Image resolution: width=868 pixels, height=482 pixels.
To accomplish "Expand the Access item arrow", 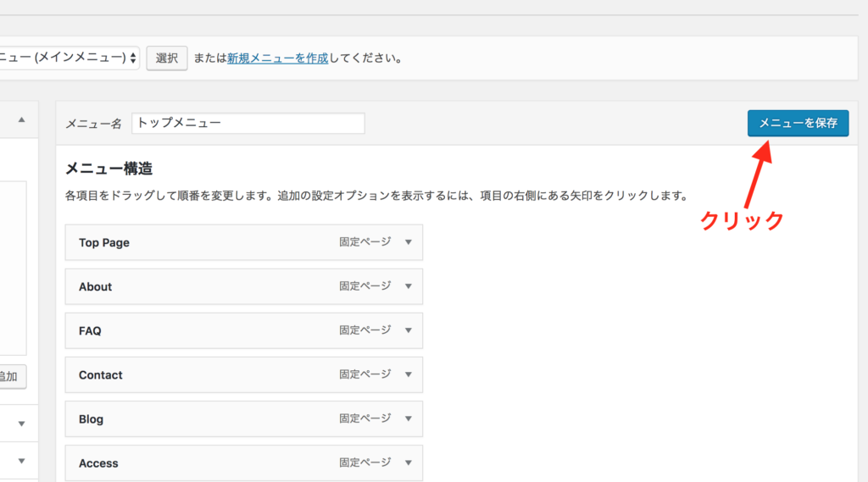I will pyautogui.click(x=408, y=463).
